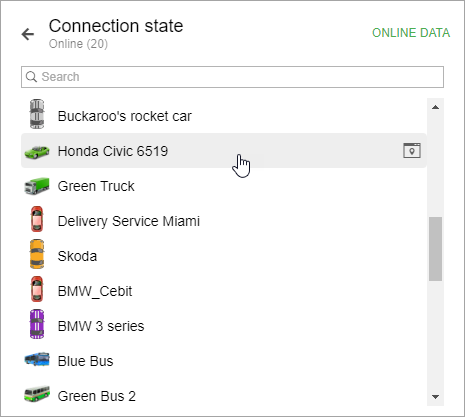Click the scrollbar down arrow
Screen dimensions: 465x417
(435, 397)
